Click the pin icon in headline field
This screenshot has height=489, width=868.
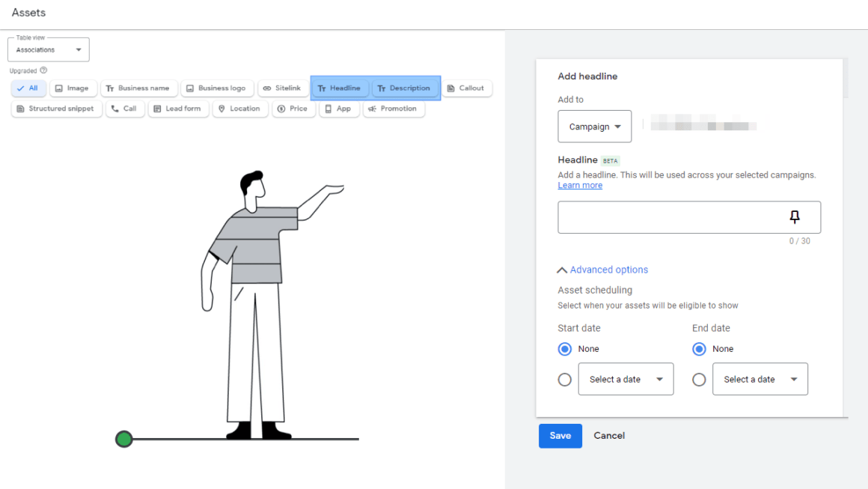coord(795,217)
